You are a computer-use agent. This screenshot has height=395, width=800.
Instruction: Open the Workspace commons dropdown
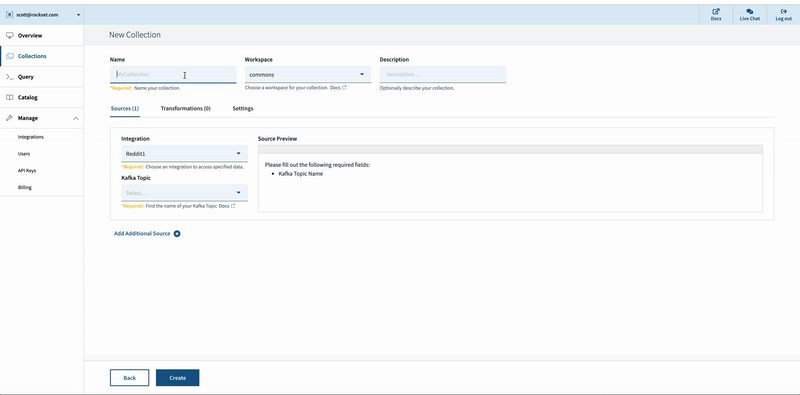(x=308, y=75)
